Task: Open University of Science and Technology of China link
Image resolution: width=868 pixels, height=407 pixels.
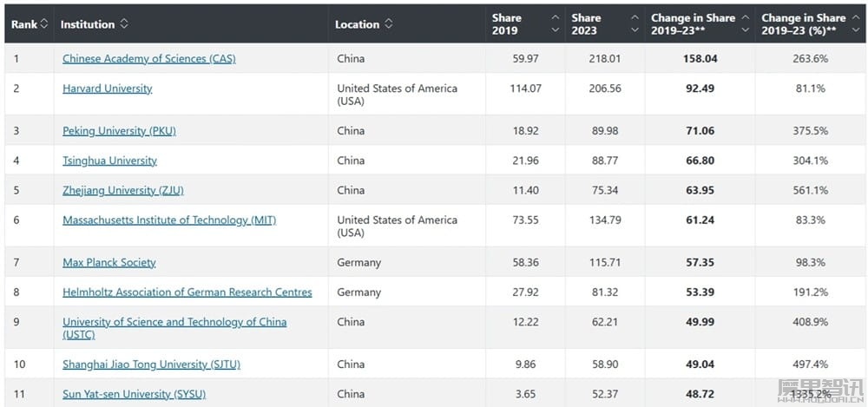Action: coord(174,328)
